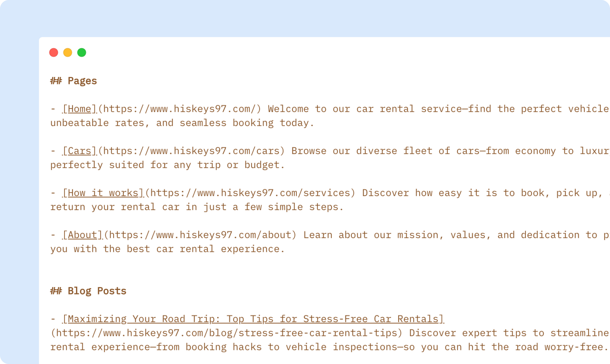This screenshot has width=610, height=364.
Task: Click the hiskeys97.com/about URL text
Action: point(200,235)
